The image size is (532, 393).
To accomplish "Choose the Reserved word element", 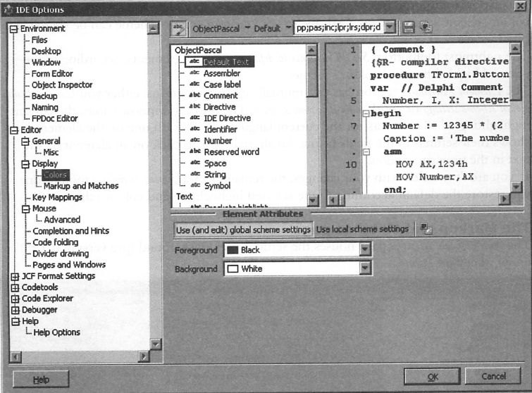I will [x=230, y=151].
